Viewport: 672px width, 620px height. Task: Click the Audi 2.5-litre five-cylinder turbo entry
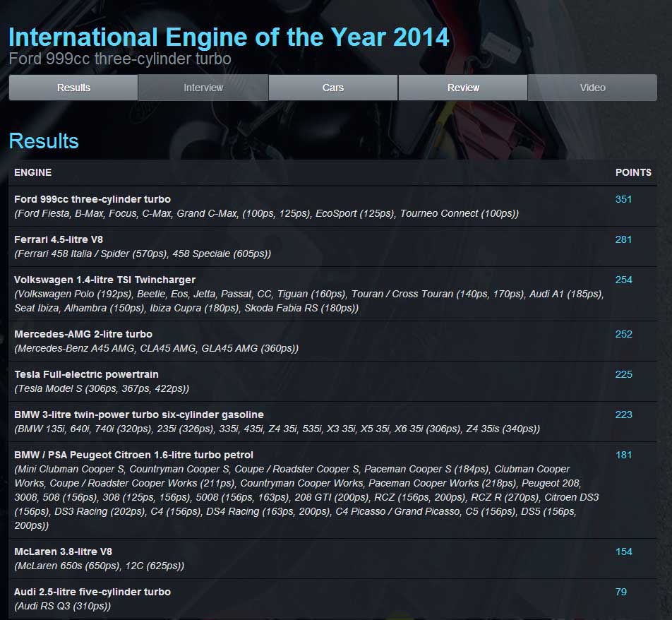pos(92,592)
